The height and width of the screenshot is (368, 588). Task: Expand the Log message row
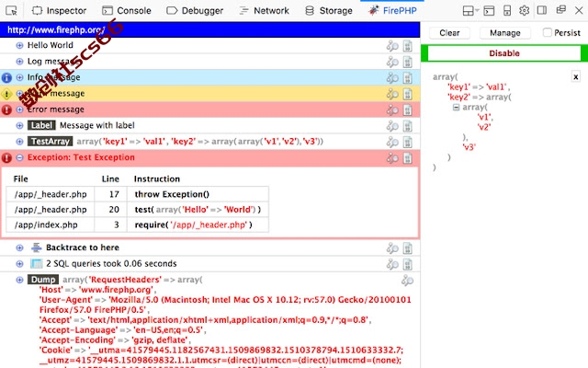(x=19, y=62)
